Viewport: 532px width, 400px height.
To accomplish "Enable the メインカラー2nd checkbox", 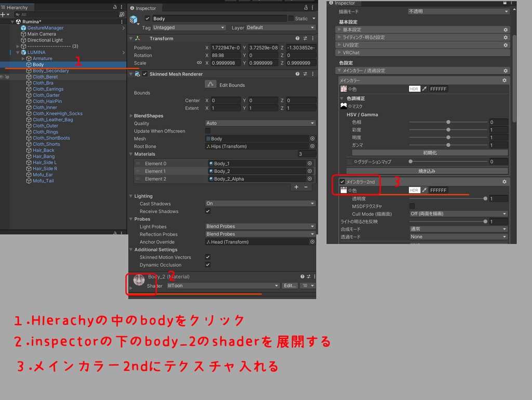I will point(342,182).
